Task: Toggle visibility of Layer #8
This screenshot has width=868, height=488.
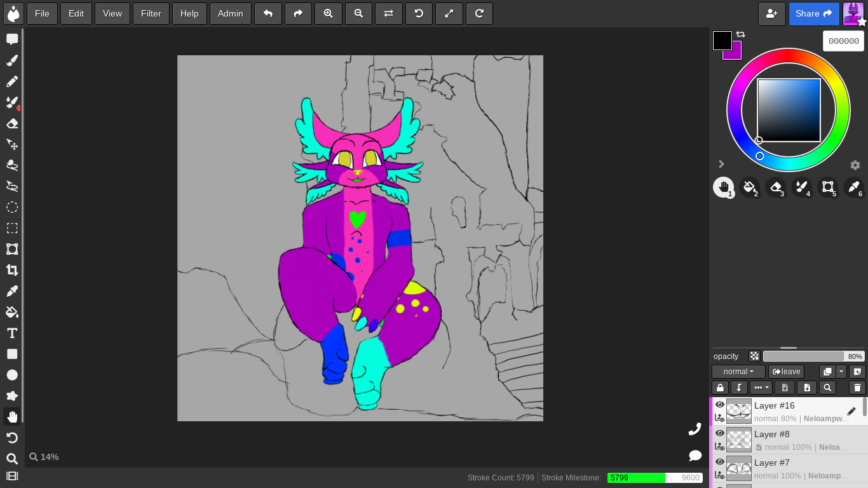Action: (x=720, y=433)
